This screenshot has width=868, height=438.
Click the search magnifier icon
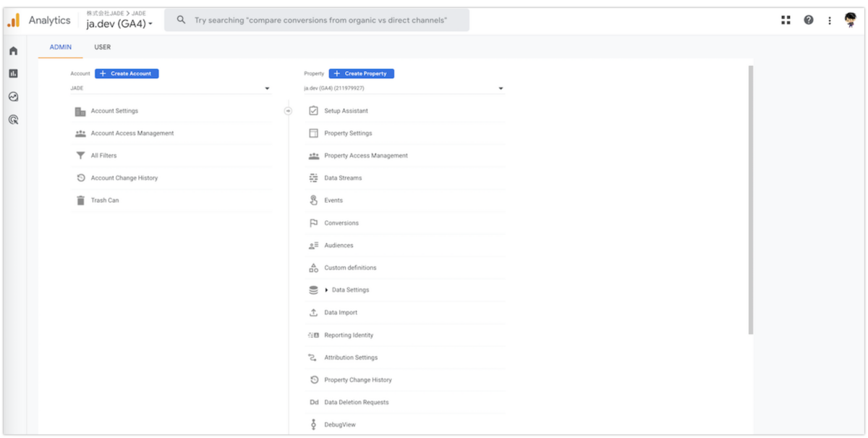(182, 20)
